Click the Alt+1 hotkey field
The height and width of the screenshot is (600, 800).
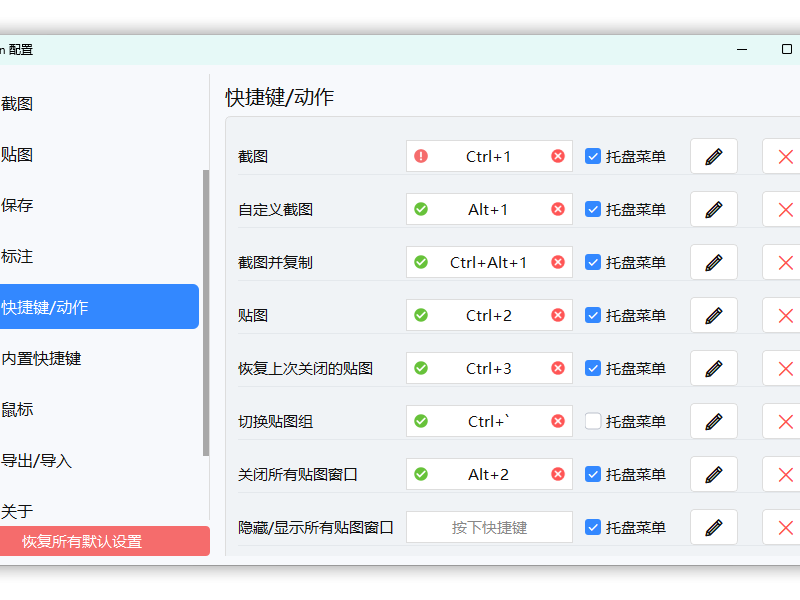[x=489, y=209]
